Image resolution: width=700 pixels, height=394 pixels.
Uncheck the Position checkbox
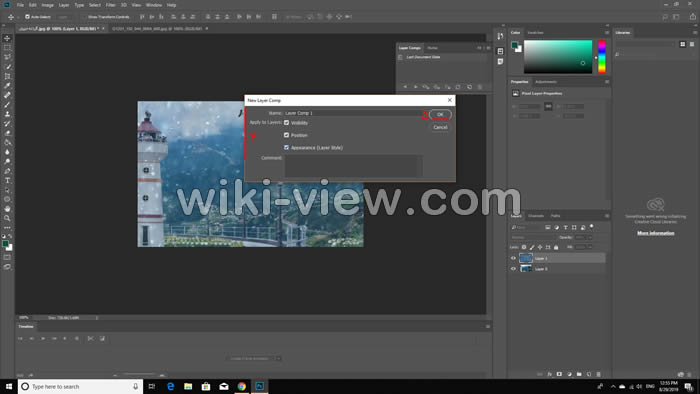point(287,135)
